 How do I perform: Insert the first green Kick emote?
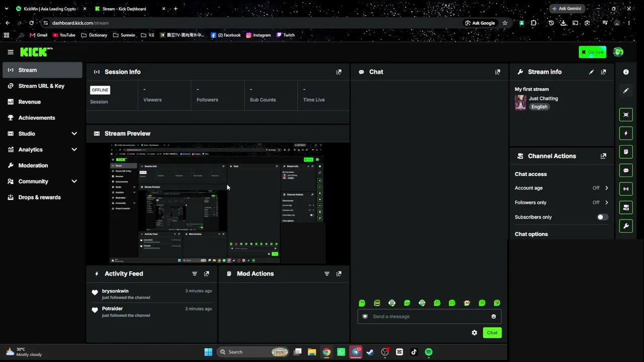click(x=362, y=303)
